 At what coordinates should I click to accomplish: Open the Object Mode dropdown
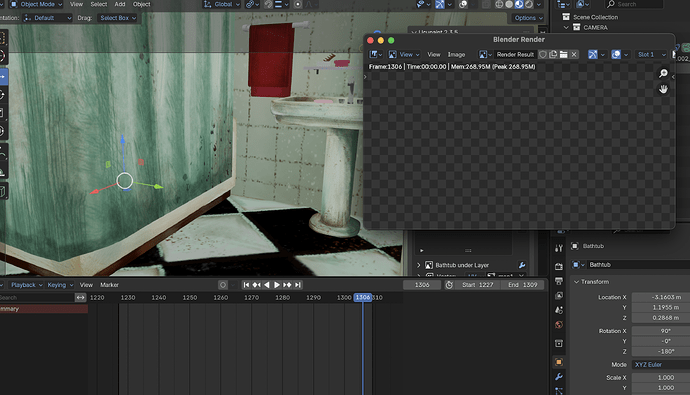click(x=36, y=4)
